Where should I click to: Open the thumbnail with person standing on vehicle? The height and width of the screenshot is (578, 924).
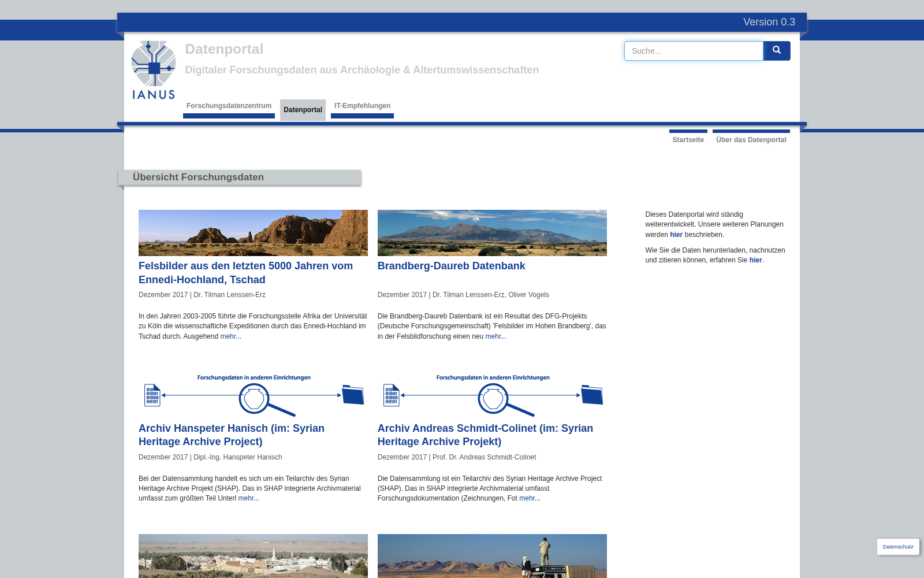pyautogui.click(x=492, y=556)
